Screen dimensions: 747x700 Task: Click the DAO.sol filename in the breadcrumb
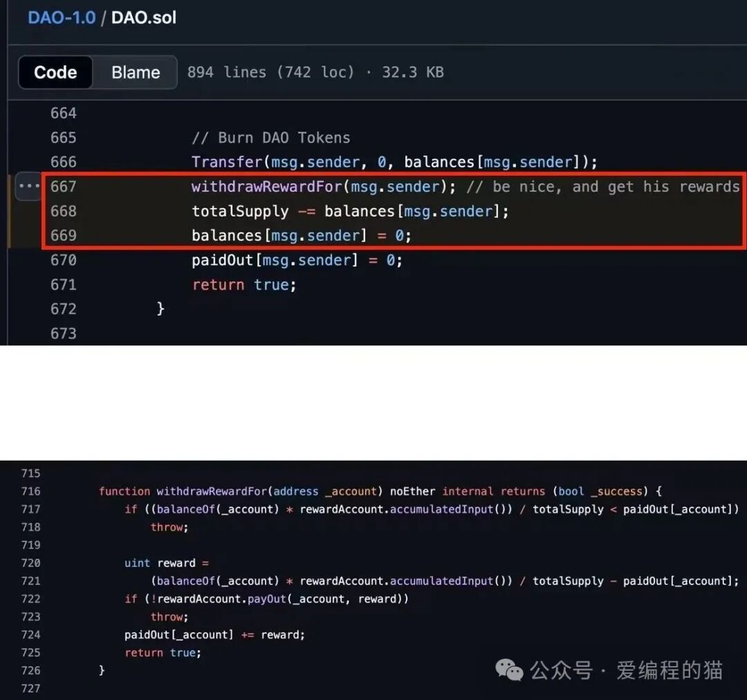(x=143, y=19)
